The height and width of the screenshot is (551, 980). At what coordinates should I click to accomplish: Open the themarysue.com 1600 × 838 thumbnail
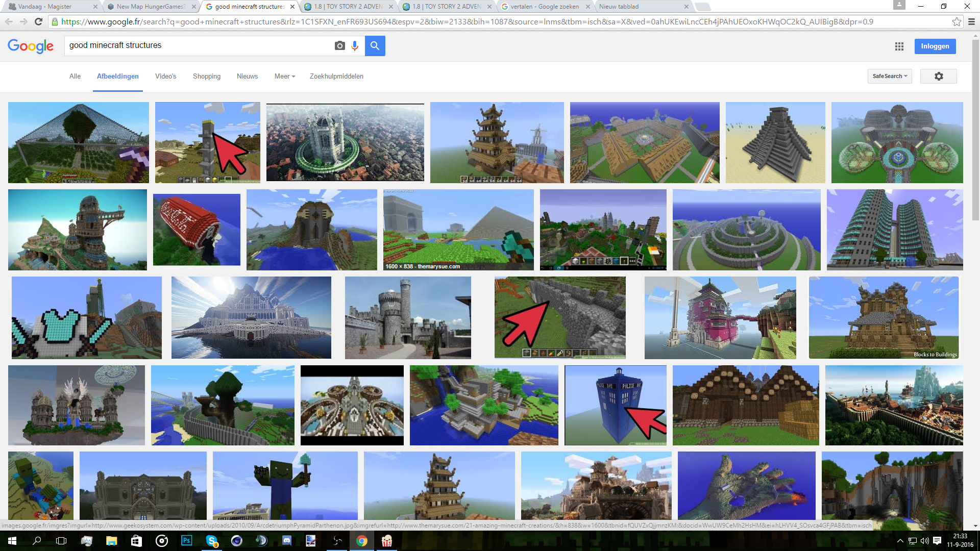(458, 230)
